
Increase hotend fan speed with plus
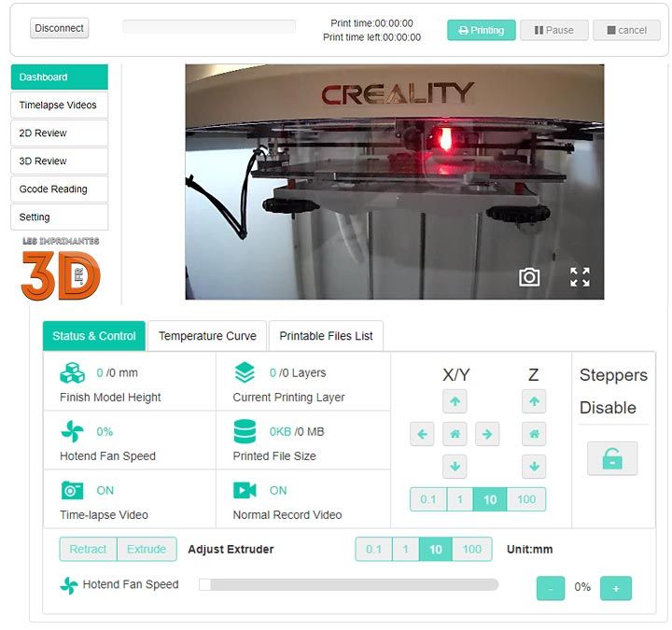(x=616, y=588)
